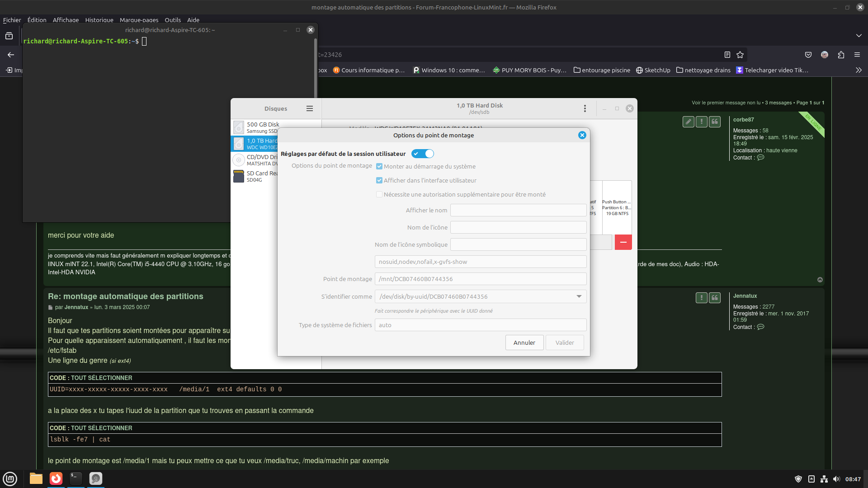
Task: Click the Annuler button
Action: point(524,343)
